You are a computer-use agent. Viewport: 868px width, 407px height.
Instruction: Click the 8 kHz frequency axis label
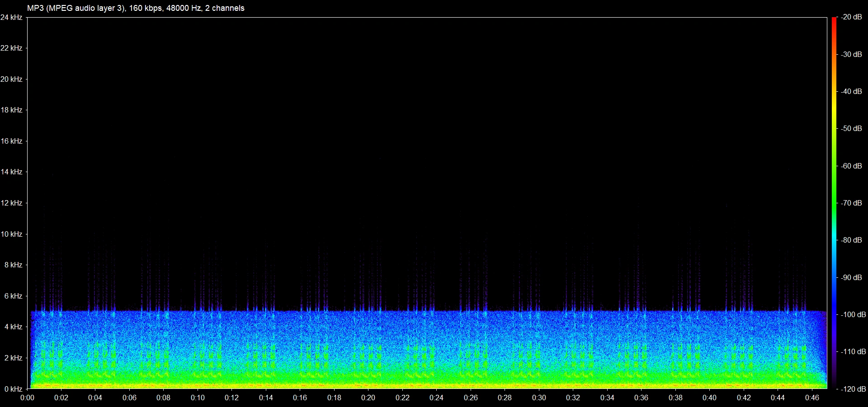pyautogui.click(x=13, y=265)
